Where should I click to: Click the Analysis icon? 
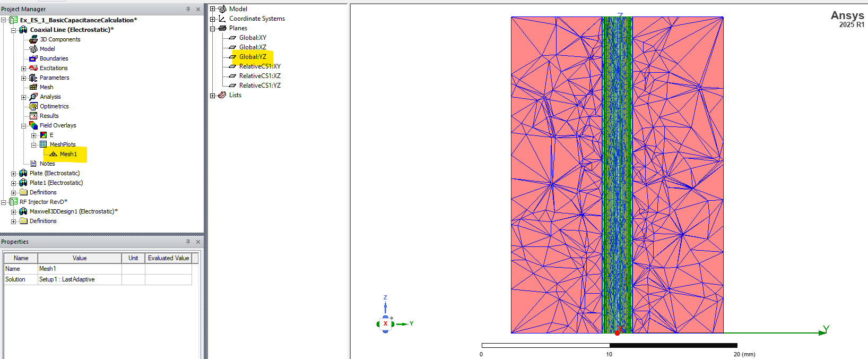[33, 97]
